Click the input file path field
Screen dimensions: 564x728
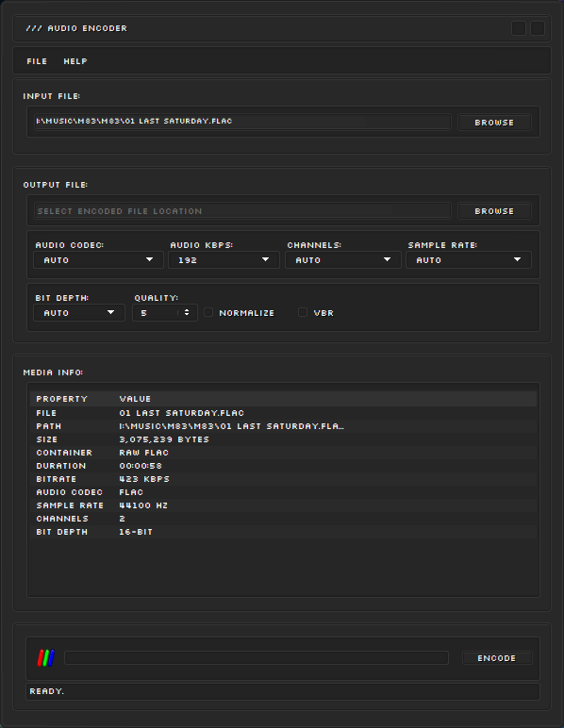coord(242,122)
